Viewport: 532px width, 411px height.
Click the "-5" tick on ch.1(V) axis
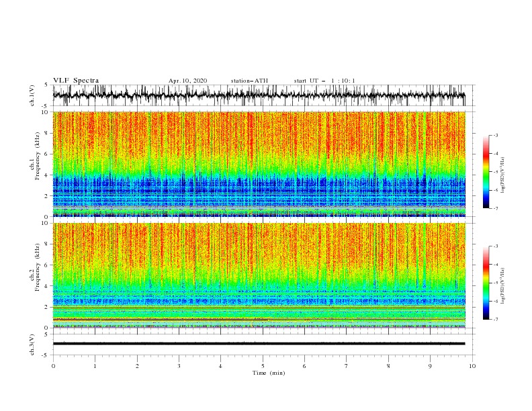pyautogui.click(x=46, y=106)
